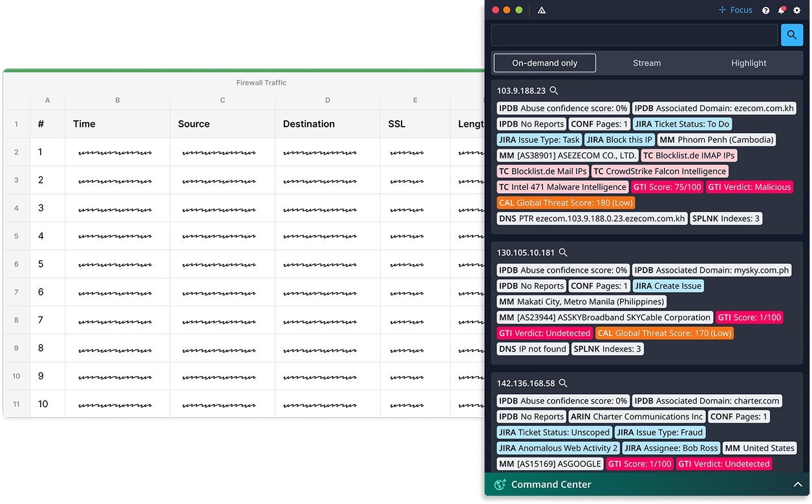Viewport: 812px width, 504px height.
Task: Click the GTI Verdict: Malicious tag
Action: (749, 187)
